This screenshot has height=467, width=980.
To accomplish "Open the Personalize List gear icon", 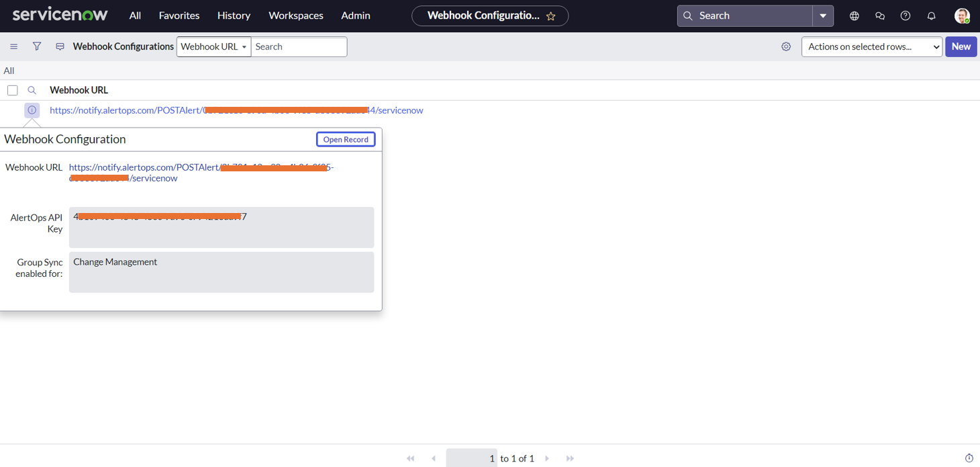I will [x=786, y=46].
